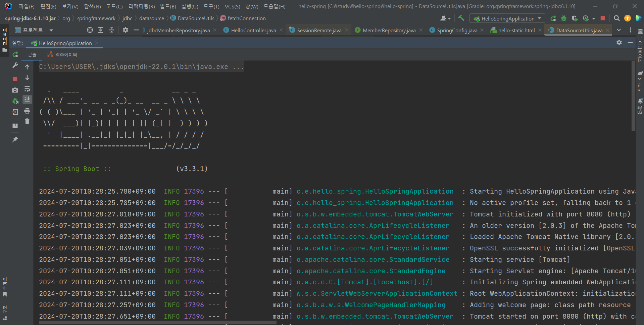Rerun HelloSpringApplication from the top toolbar

(x=553, y=18)
